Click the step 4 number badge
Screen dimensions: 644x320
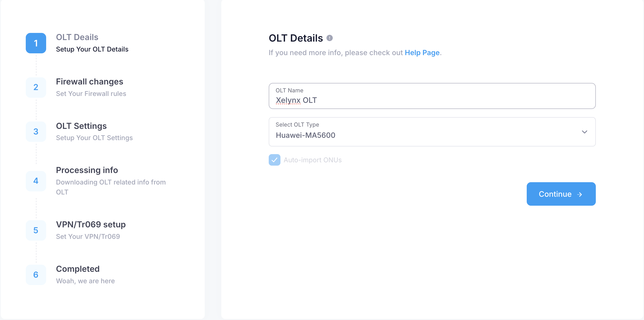tap(36, 181)
